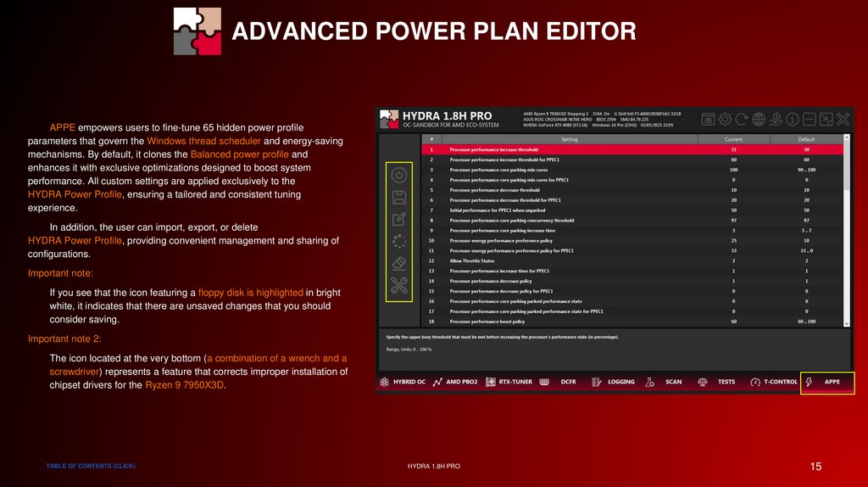868x487 pixels.
Task: Select 'Processor performance decrease threshold' row
Action: click(x=632, y=190)
